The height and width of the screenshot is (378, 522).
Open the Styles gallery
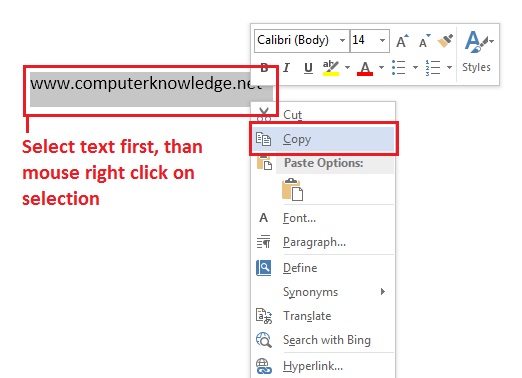(x=477, y=53)
